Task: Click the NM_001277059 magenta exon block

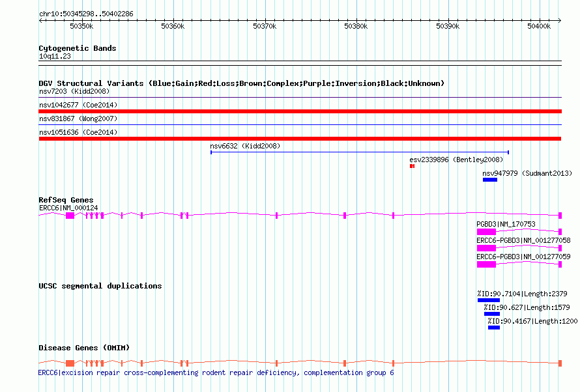Action: 486,264
